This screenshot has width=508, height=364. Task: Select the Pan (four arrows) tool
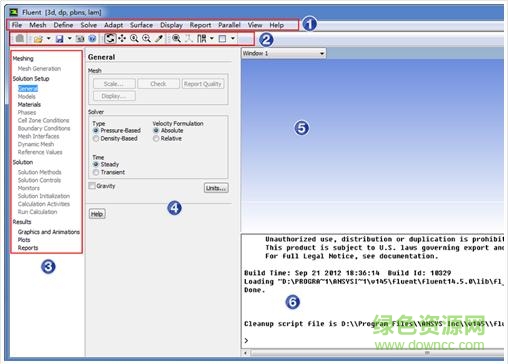point(122,39)
